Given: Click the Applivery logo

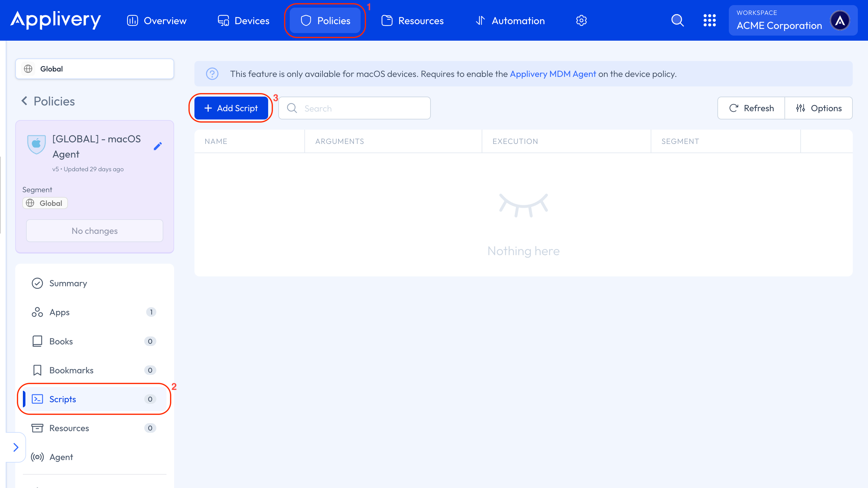Looking at the screenshot, I should 56,20.
